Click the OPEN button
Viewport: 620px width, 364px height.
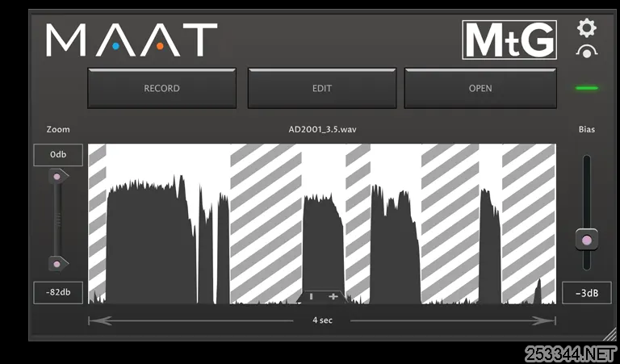[x=480, y=88]
